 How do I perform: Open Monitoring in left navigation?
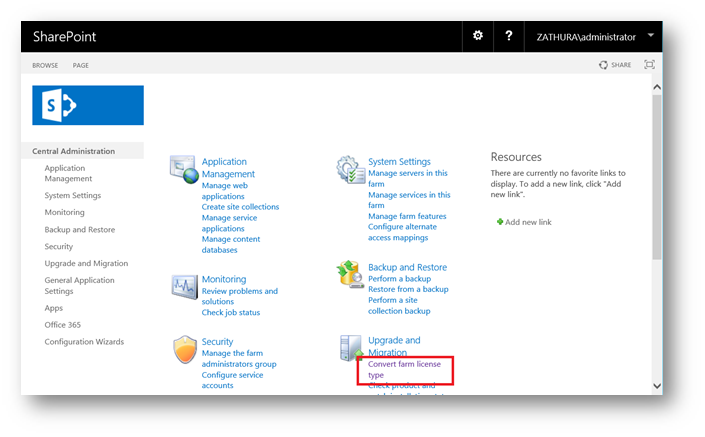64,212
